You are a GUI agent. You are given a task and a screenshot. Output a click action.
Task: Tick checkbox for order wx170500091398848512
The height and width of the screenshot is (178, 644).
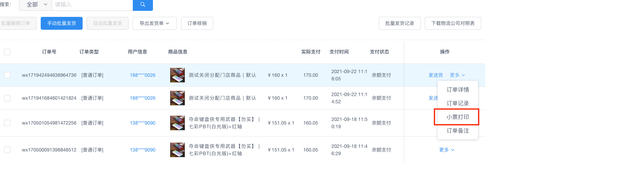tap(7, 150)
